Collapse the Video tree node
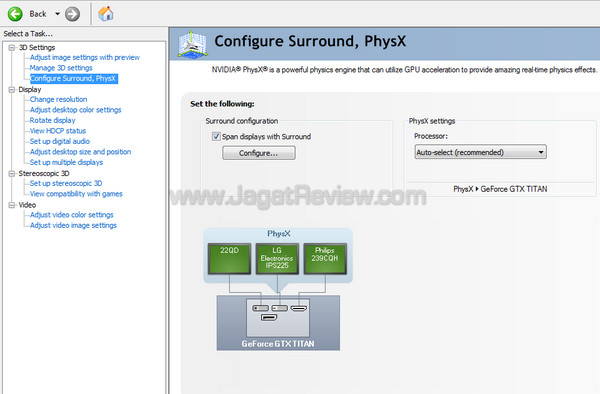The width and height of the screenshot is (600, 394). [12, 205]
